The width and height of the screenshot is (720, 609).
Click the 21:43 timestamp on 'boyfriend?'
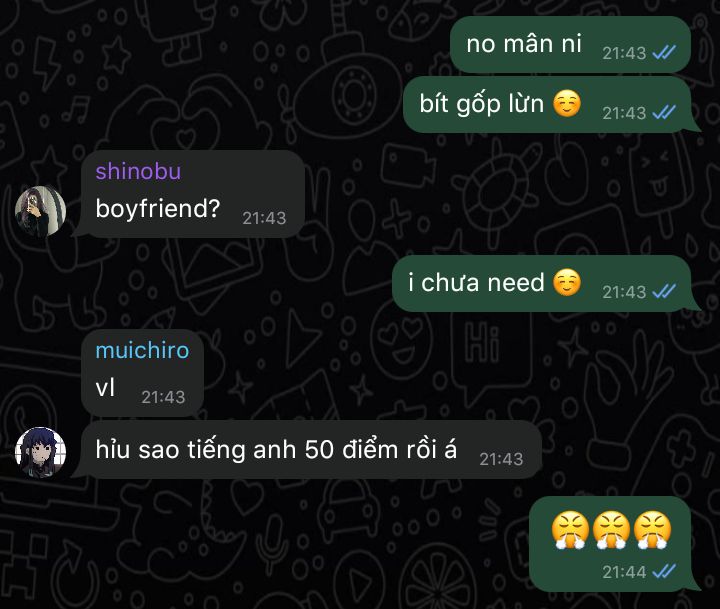pos(264,218)
